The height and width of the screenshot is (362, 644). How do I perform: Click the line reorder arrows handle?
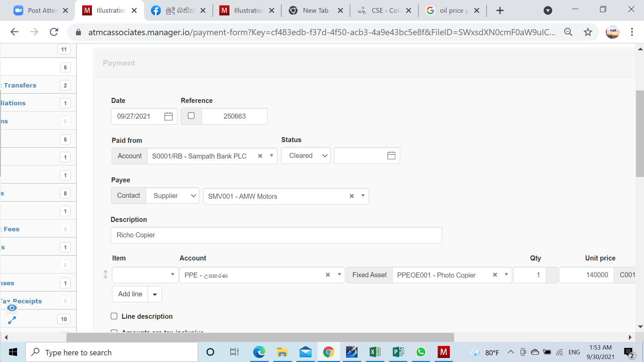(x=105, y=275)
